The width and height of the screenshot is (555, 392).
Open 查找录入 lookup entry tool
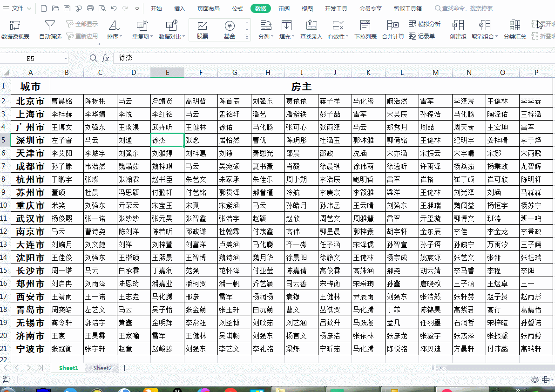click(311, 30)
